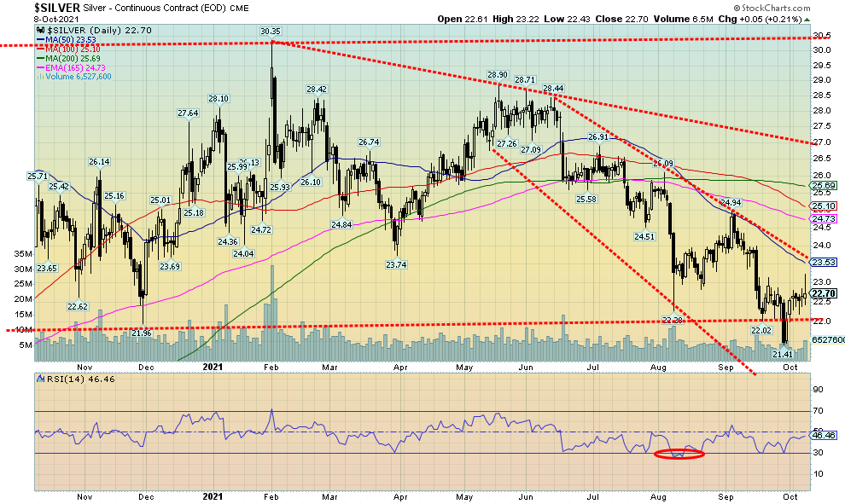This screenshot has width=845, height=504.
Task: Click the 2021 label on the price chart axis
Action: coord(213,368)
